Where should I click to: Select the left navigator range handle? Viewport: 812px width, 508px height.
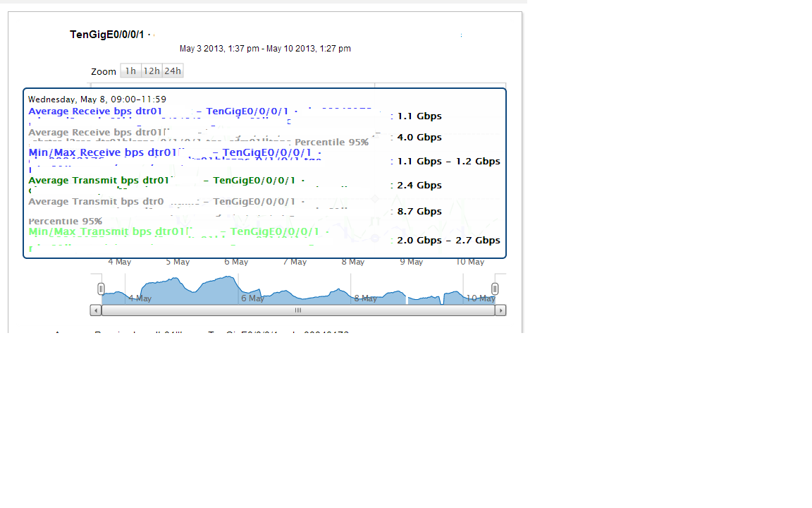[101, 288]
